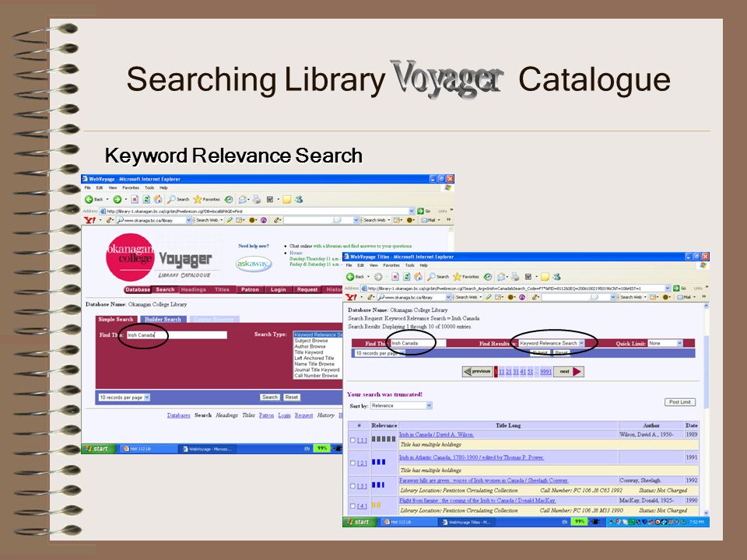Switch to Builder Search tab
Image resolution: width=747 pixels, height=560 pixels.
click(x=163, y=319)
